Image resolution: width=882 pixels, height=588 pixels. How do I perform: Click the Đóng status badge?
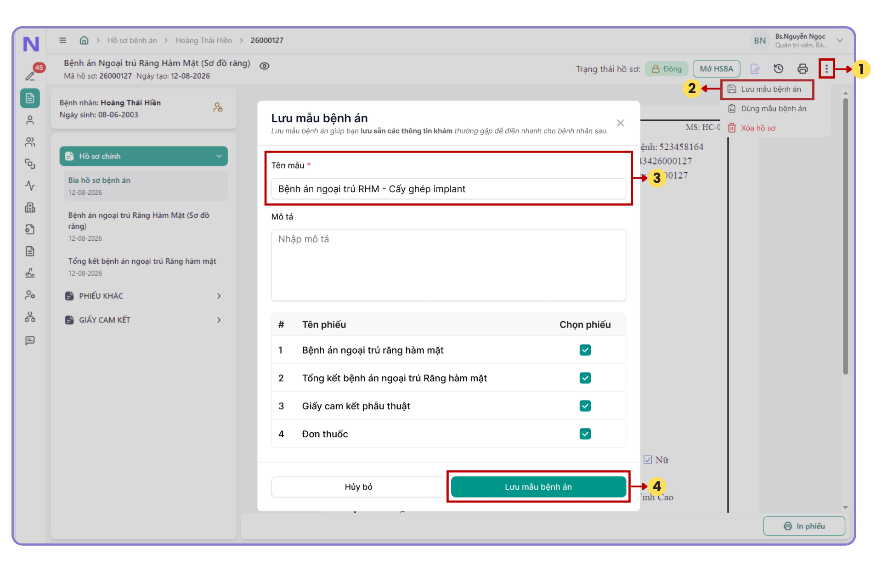point(667,69)
